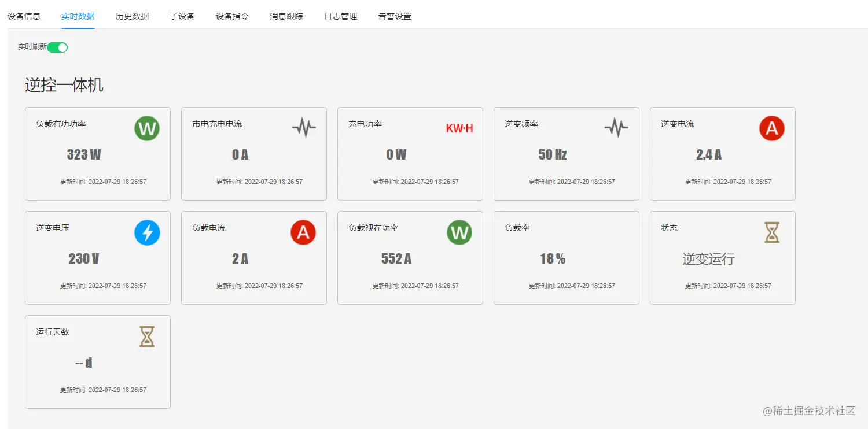The image size is (868, 429).
Task: Click update time on 充电功率 card
Action: click(415, 182)
